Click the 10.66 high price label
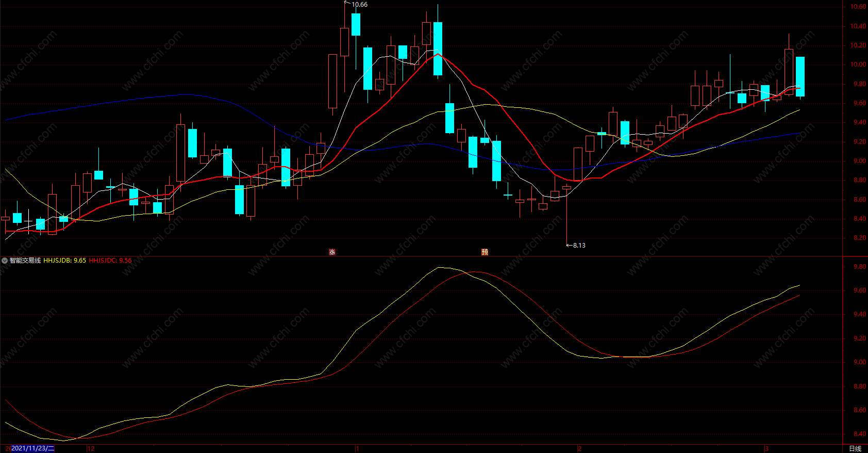868x453 pixels. 360,5
